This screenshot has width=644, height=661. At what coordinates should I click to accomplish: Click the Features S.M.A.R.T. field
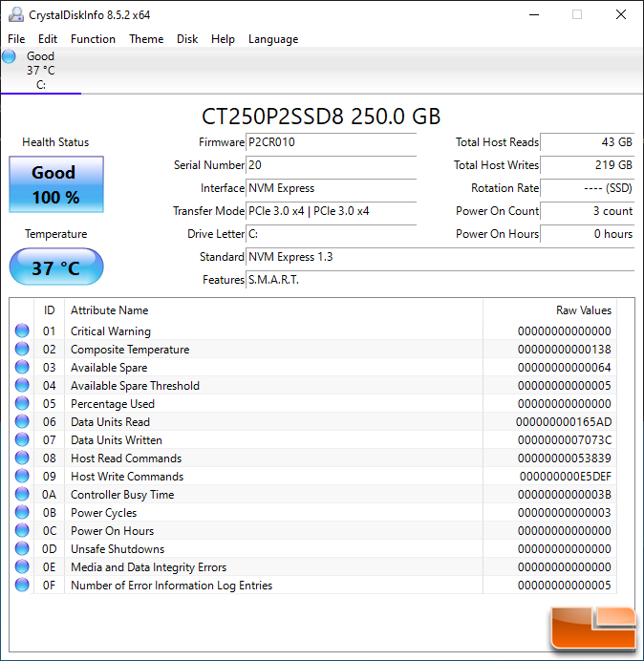click(x=440, y=280)
